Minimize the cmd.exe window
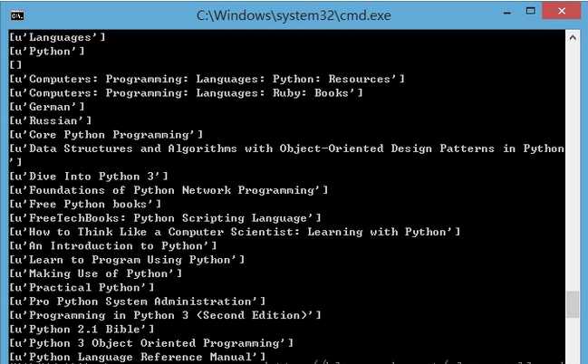This screenshot has height=364, width=588. (x=507, y=13)
